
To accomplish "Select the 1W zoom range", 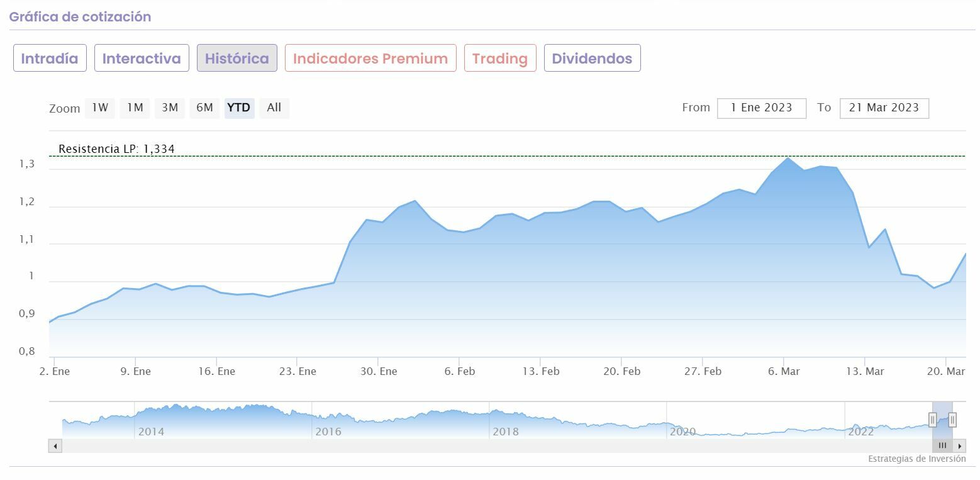I will [x=100, y=108].
